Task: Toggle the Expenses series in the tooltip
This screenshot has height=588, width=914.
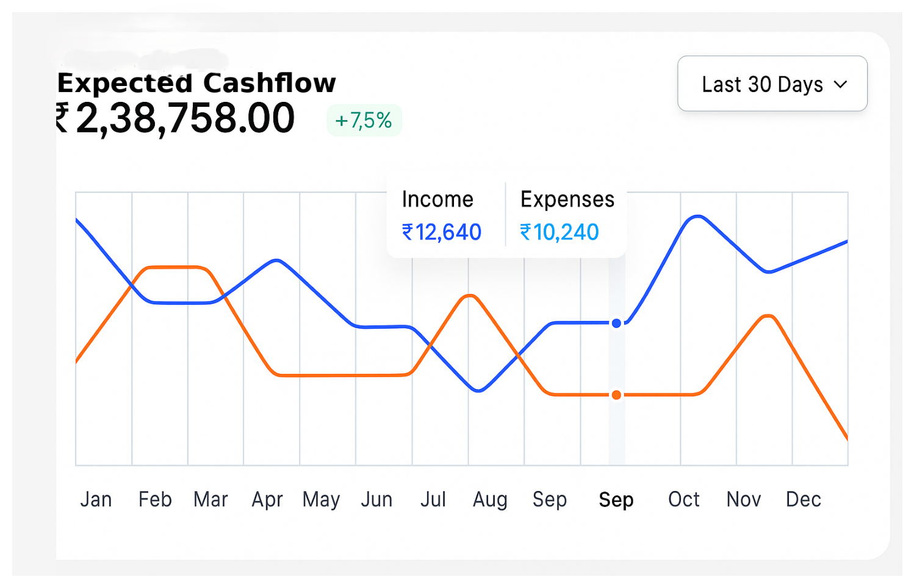Action: coord(567,199)
